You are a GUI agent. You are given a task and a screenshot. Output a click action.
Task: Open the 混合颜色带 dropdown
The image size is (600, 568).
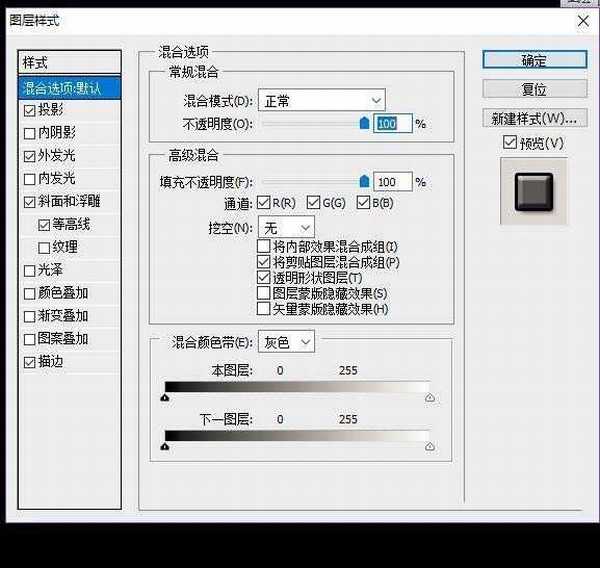pyautogui.click(x=286, y=342)
